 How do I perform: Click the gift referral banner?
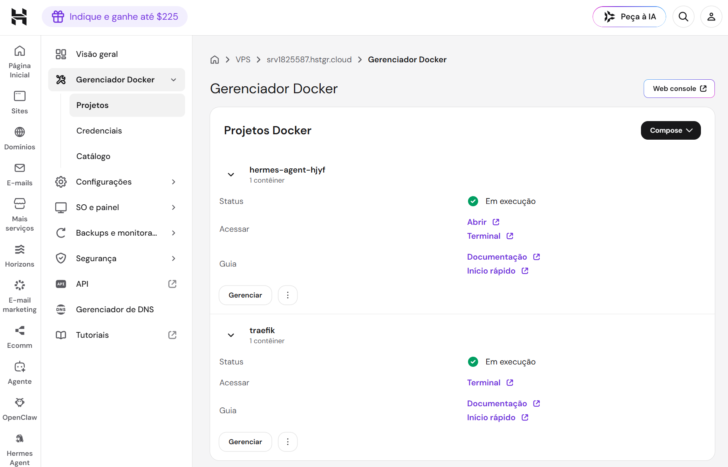coord(115,17)
